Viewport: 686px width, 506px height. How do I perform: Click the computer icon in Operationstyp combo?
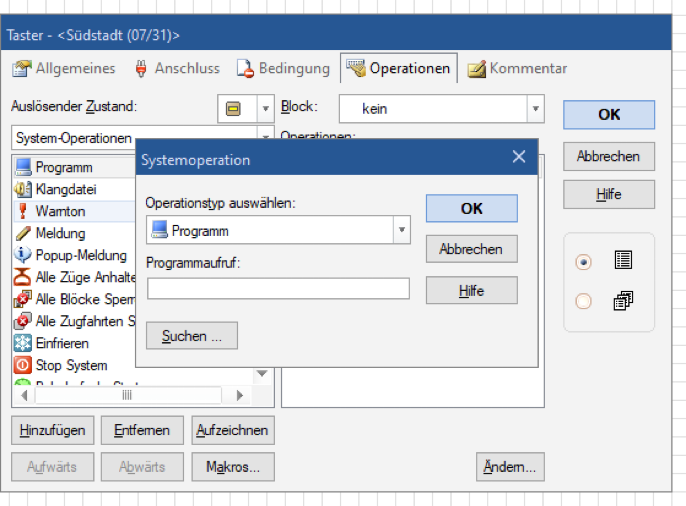click(x=160, y=230)
